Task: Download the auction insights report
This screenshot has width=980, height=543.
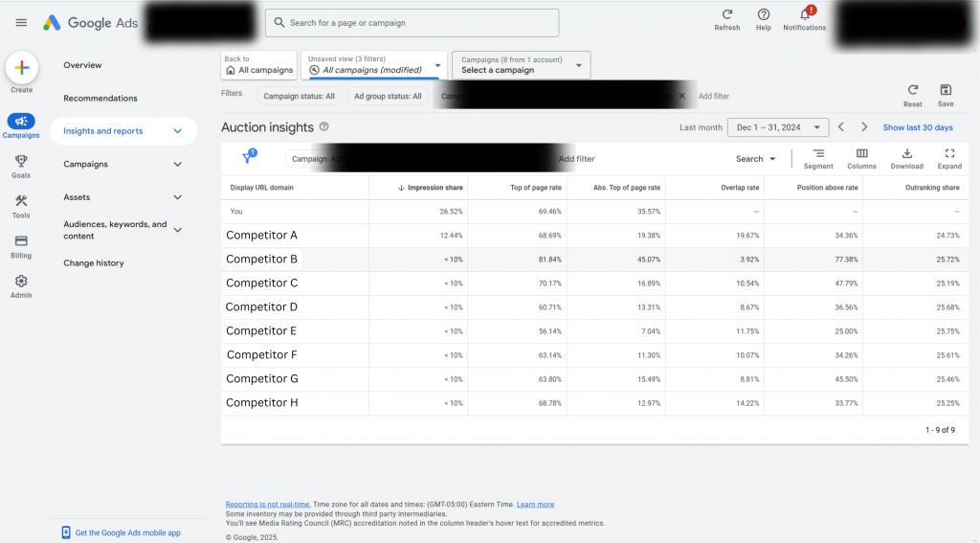Action: 906,154
